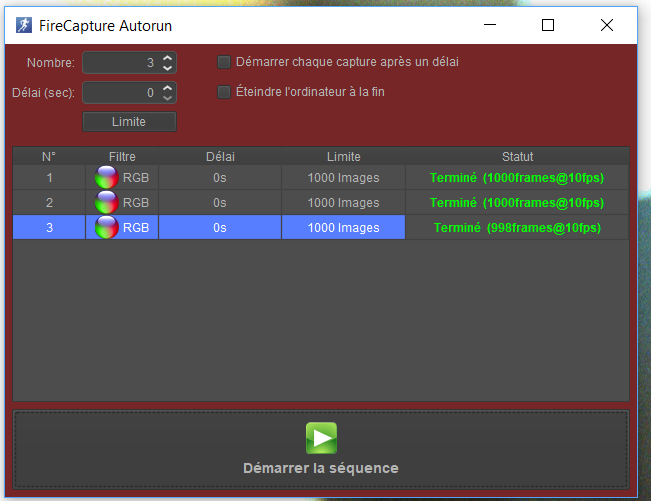Start the sequence with 'Démarrer la séquence'
This screenshot has width=651, height=501.
point(321,449)
